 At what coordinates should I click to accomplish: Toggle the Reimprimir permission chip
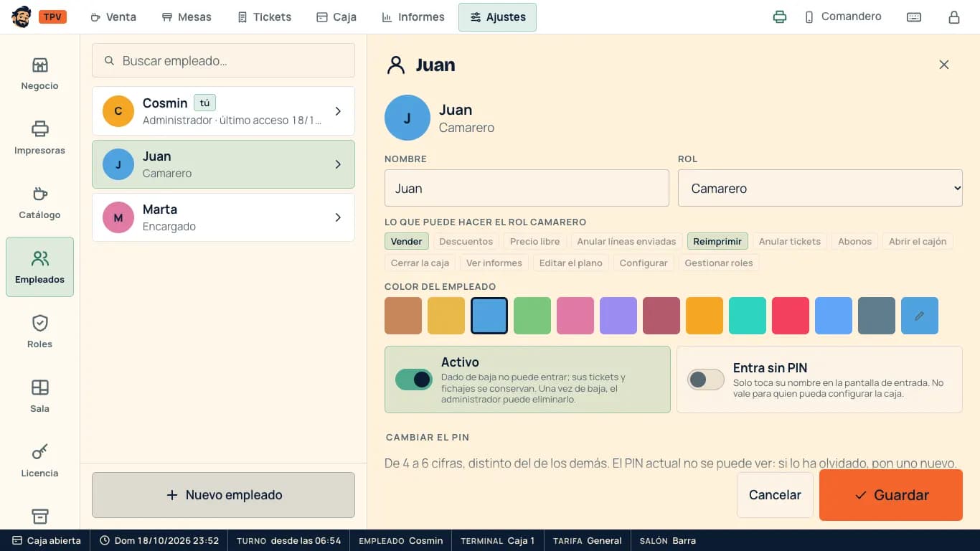(717, 242)
